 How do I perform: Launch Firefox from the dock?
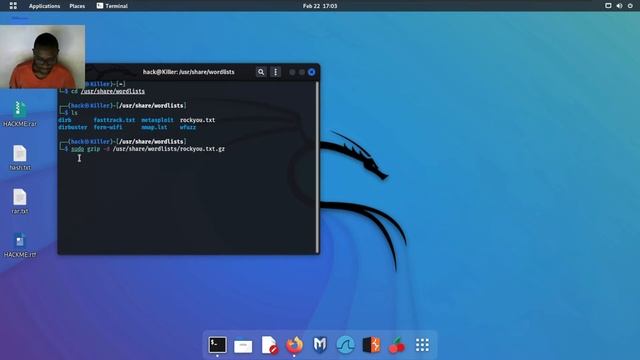point(294,345)
